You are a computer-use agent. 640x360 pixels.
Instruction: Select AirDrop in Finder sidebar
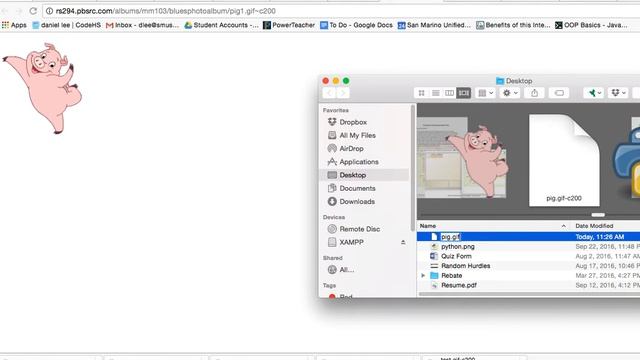pos(346,149)
